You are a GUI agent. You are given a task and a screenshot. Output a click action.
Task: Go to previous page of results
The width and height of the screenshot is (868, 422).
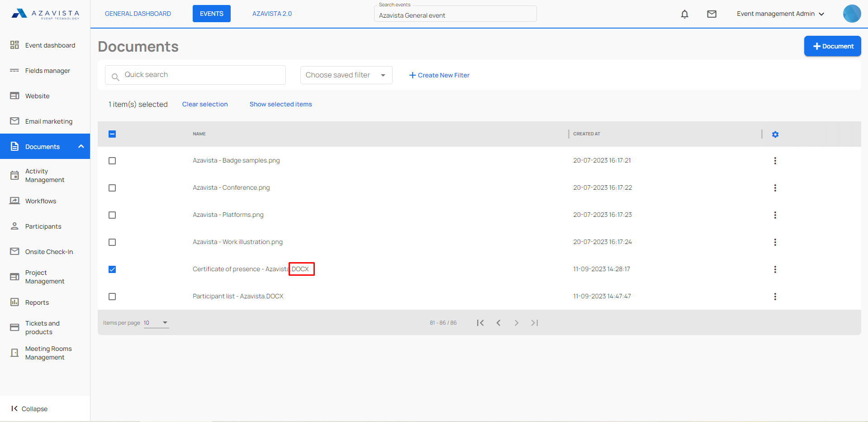pyautogui.click(x=498, y=323)
